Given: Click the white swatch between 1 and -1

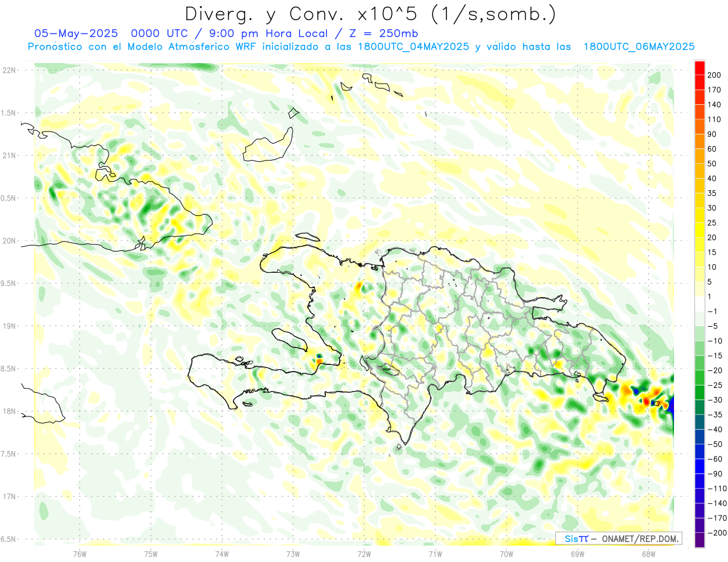Looking at the screenshot, I should tap(700, 304).
